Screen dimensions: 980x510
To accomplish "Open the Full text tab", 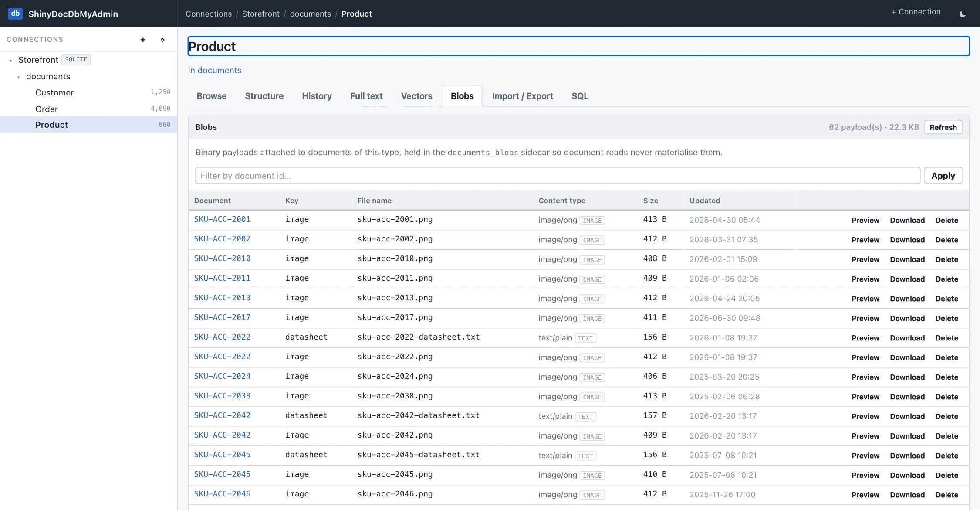I will [366, 96].
